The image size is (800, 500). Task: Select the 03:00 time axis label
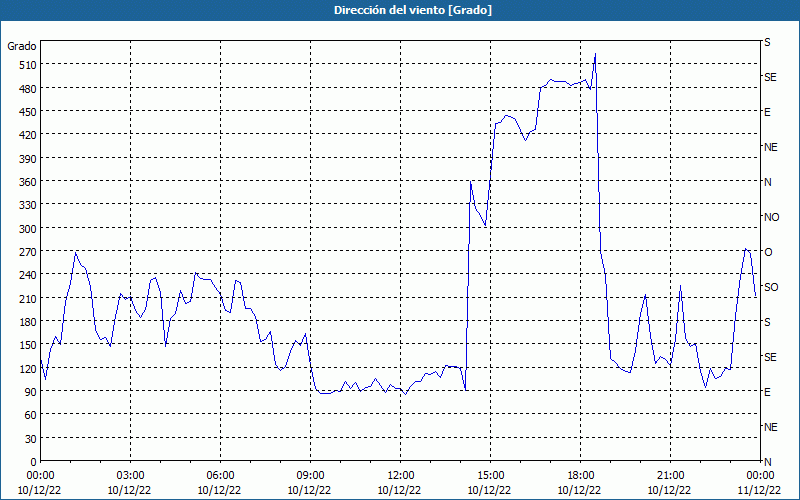[130, 475]
